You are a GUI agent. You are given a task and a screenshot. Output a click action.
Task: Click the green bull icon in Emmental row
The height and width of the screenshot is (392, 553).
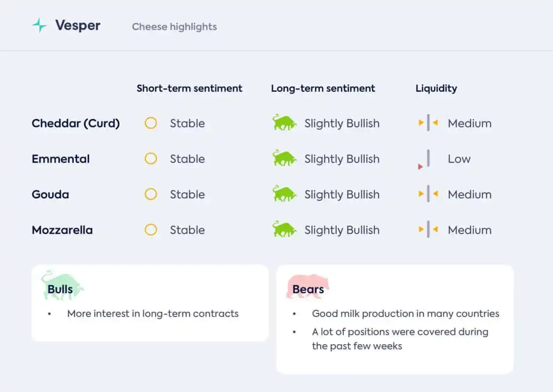point(284,158)
